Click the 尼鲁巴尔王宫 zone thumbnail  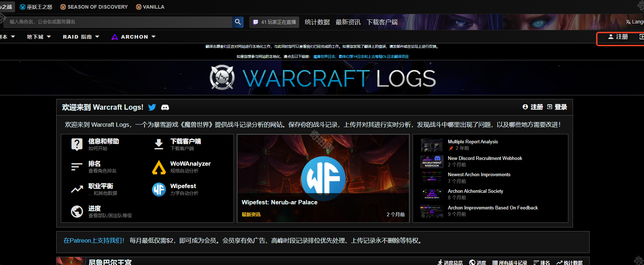coord(71,261)
